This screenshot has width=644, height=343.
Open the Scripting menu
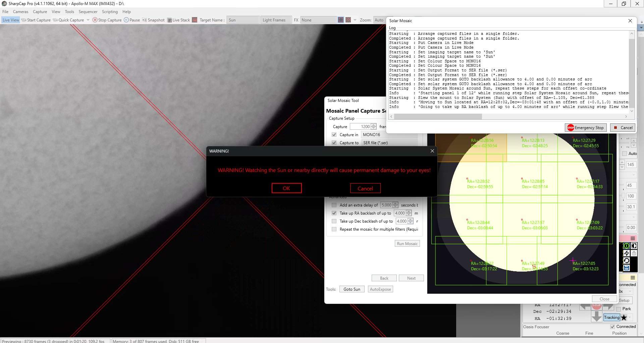(110, 12)
